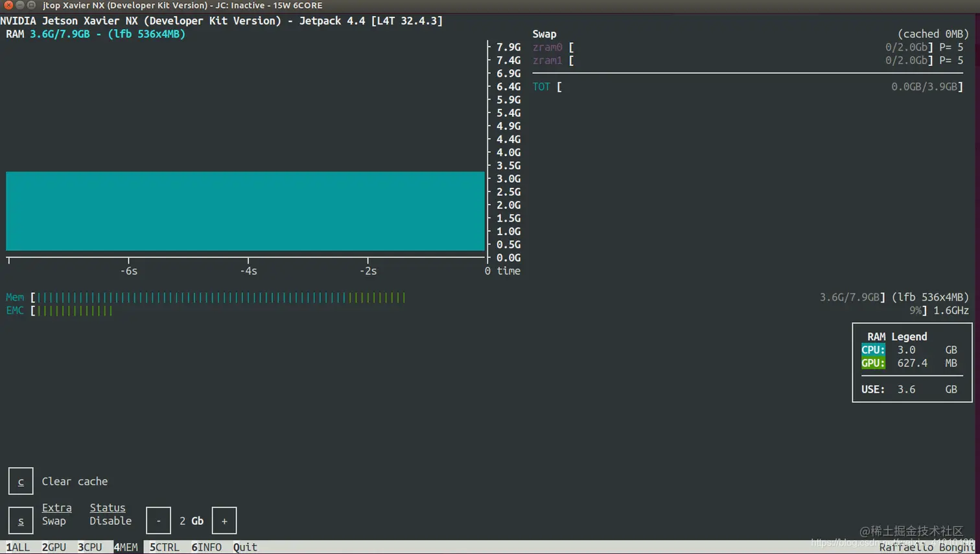Close the jtop terminal window
This screenshot has width=980, height=554.
point(8,5)
